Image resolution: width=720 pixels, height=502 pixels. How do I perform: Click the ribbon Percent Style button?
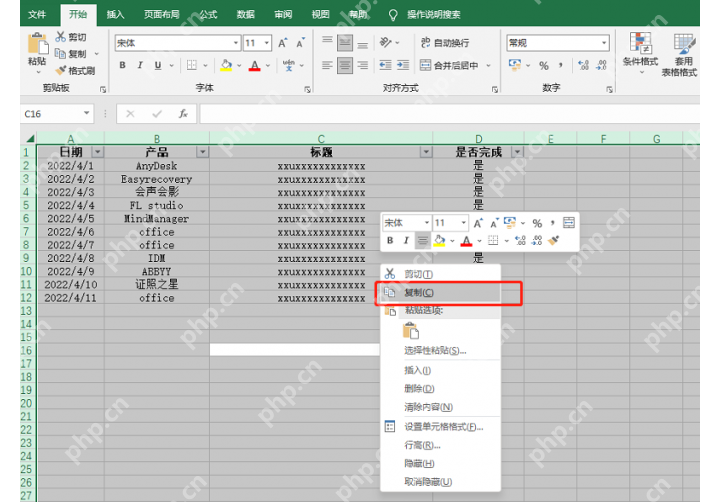click(544, 65)
